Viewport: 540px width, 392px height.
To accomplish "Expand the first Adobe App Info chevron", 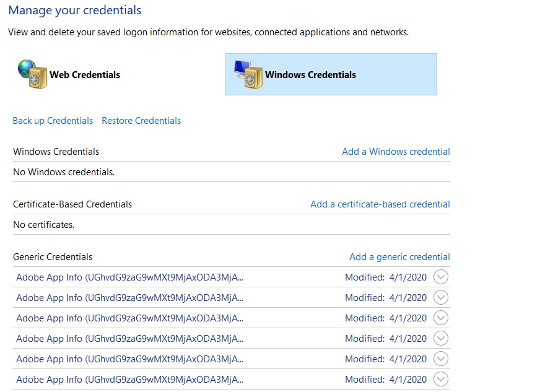I will point(441,277).
